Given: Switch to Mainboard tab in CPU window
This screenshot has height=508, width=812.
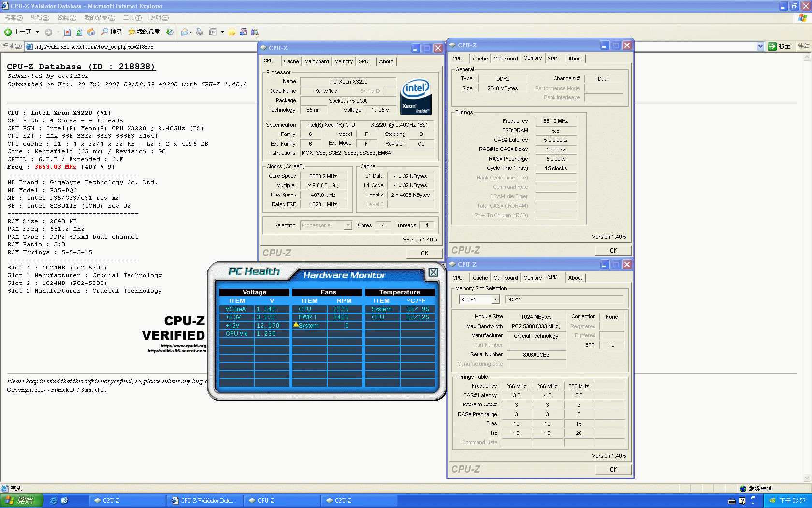Looking at the screenshot, I should pos(317,61).
